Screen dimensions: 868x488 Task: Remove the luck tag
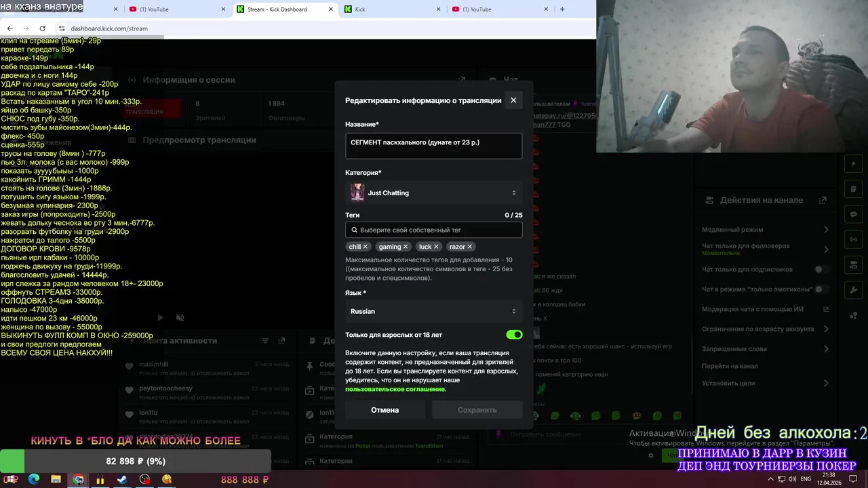coord(436,247)
